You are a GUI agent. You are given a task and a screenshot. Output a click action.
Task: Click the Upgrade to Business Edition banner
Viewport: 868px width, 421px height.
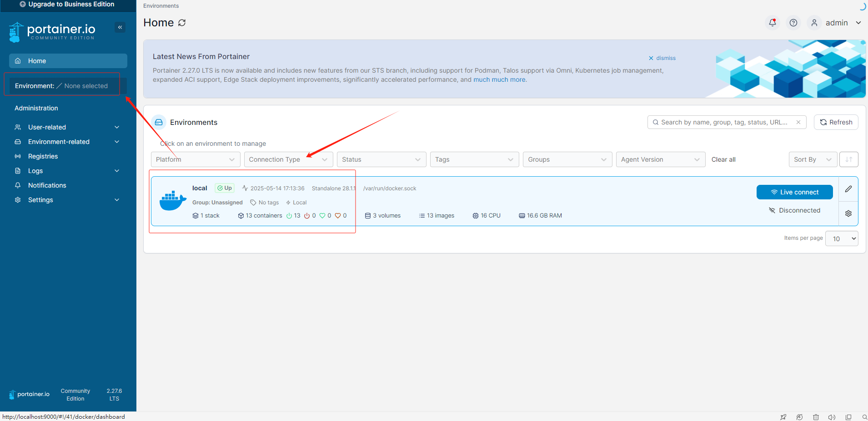coord(67,5)
